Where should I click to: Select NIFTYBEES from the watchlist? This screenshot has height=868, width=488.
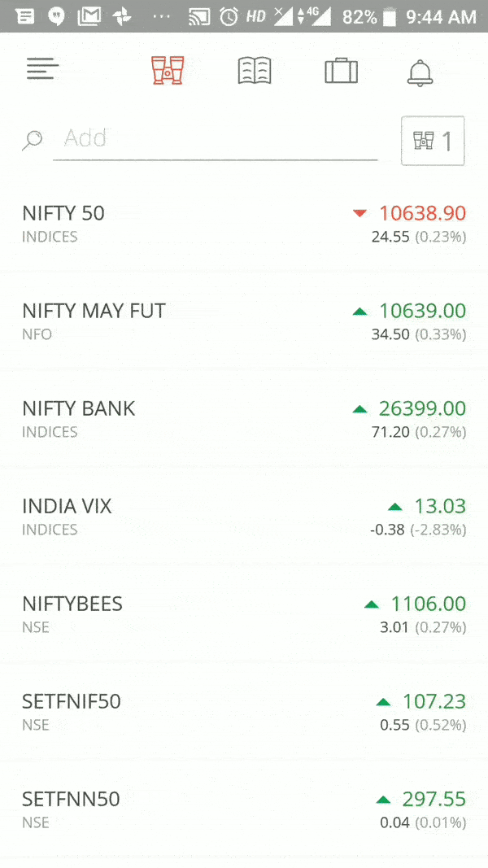(x=72, y=604)
